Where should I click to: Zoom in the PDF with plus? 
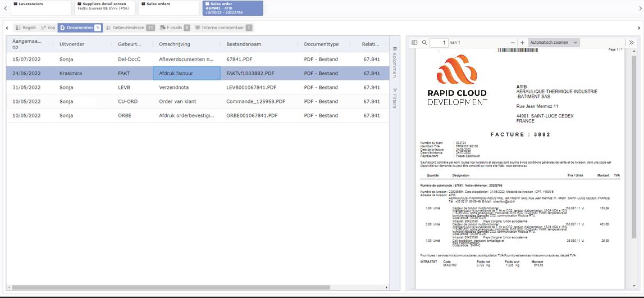point(522,43)
